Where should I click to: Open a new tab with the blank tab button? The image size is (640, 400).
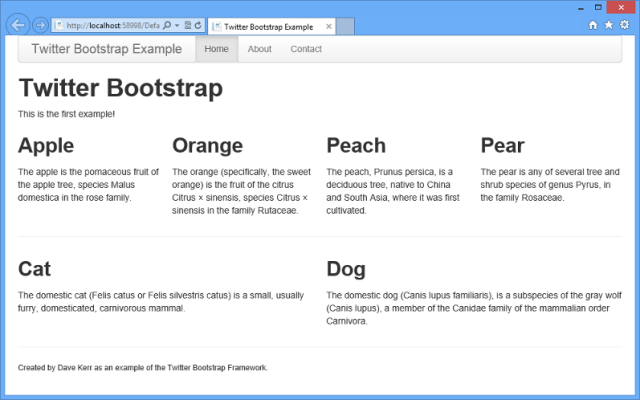click(x=345, y=27)
